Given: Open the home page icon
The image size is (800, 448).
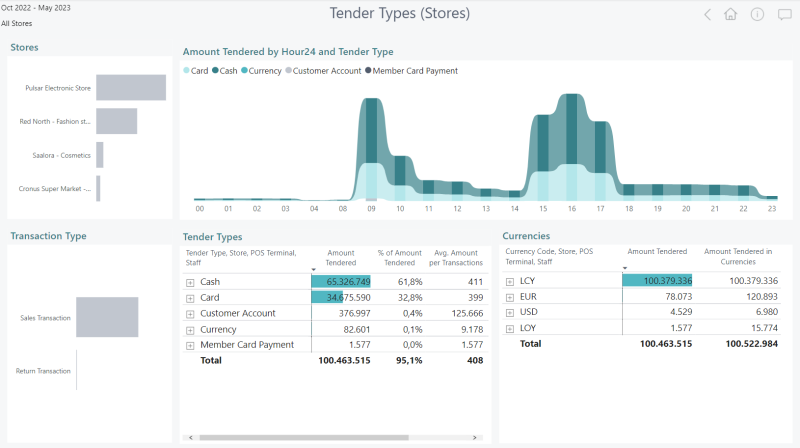Looking at the screenshot, I should coord(731,14).
